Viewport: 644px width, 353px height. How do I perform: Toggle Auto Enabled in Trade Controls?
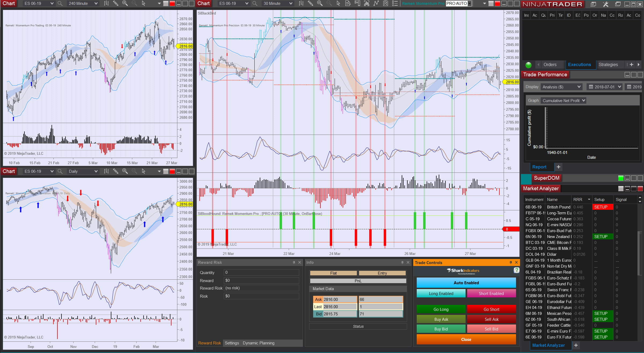coord(466,283)
